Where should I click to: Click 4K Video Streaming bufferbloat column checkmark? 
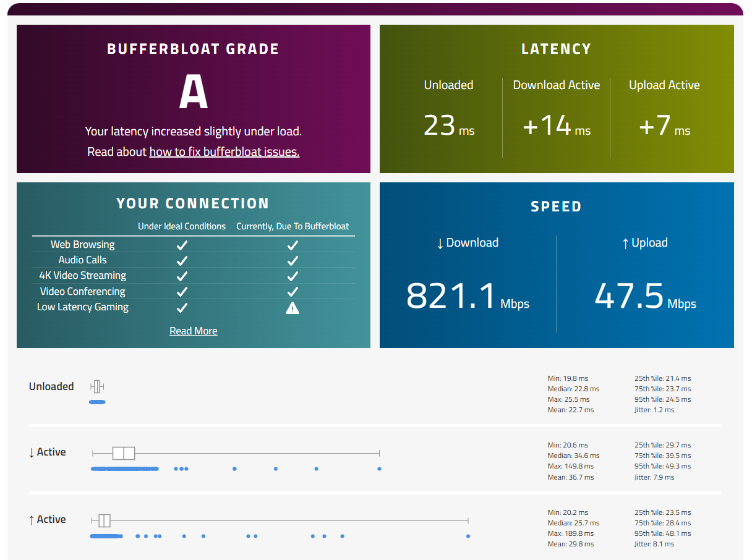coord(293,276)
